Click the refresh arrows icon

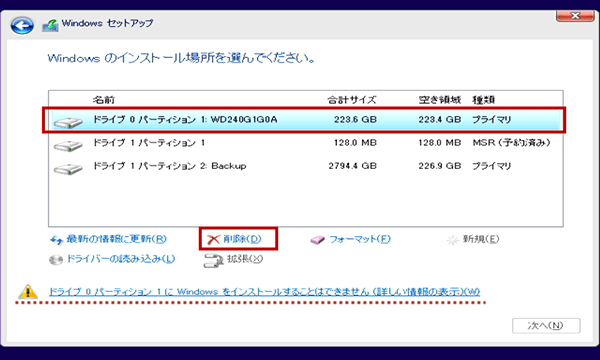pyautogui.click(x=57, y=240)
